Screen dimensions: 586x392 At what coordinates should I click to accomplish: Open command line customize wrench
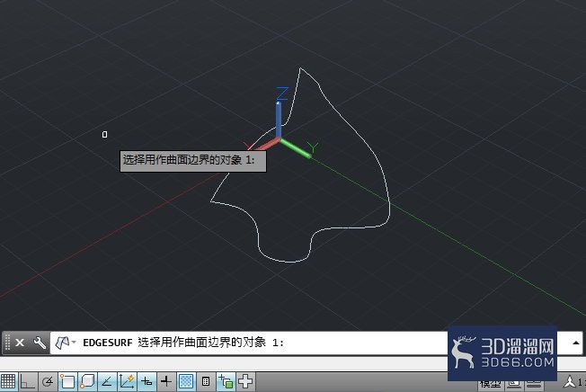point(40,343)
